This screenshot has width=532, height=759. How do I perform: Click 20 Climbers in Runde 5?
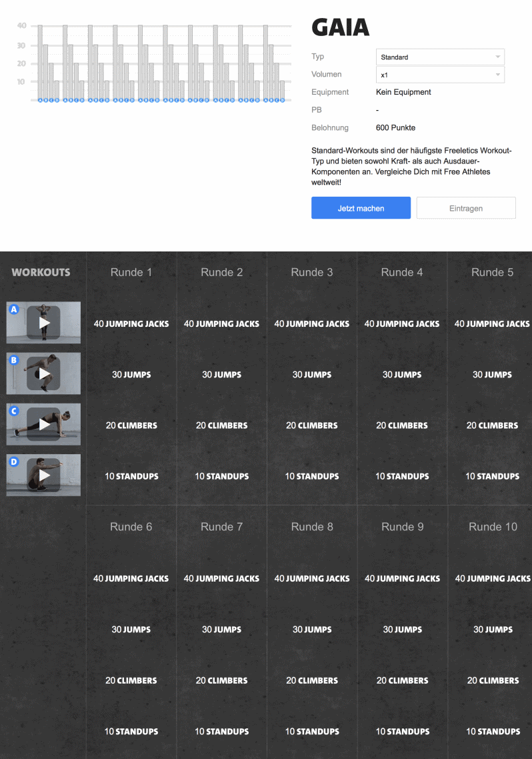tap(493, 426)
